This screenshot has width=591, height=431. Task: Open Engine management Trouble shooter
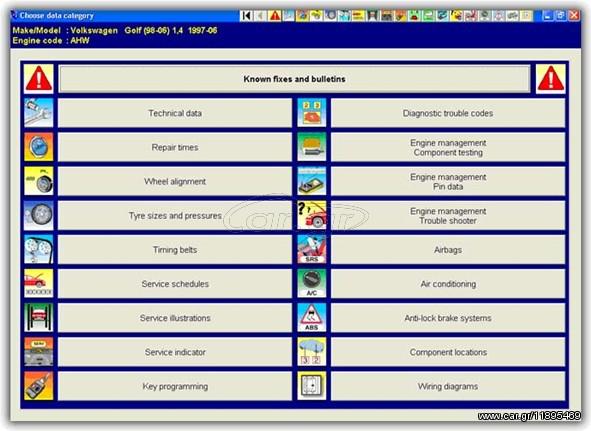448,216
